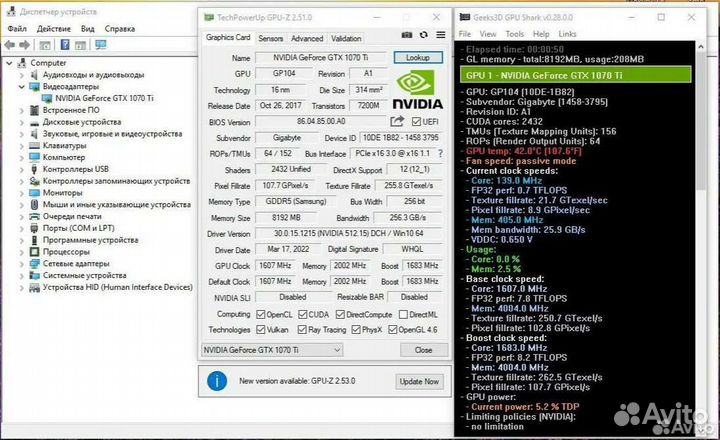Click the scroll-up arrow in GPU Shark

point(701,46)
